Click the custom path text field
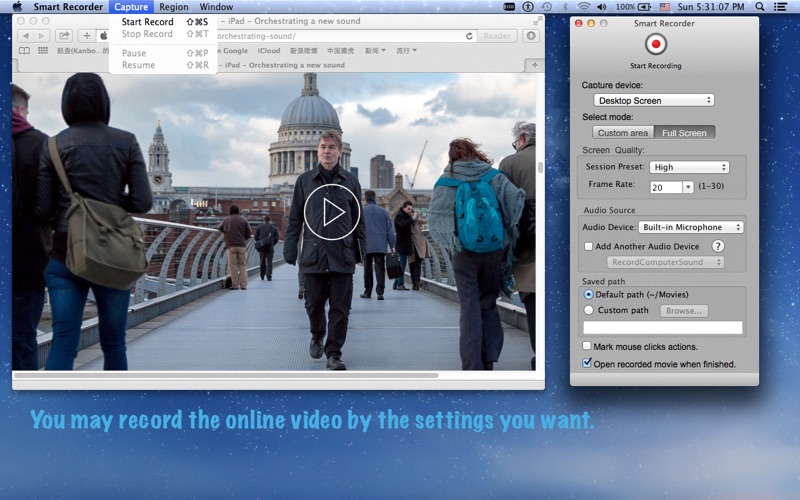 pos(662,328)
